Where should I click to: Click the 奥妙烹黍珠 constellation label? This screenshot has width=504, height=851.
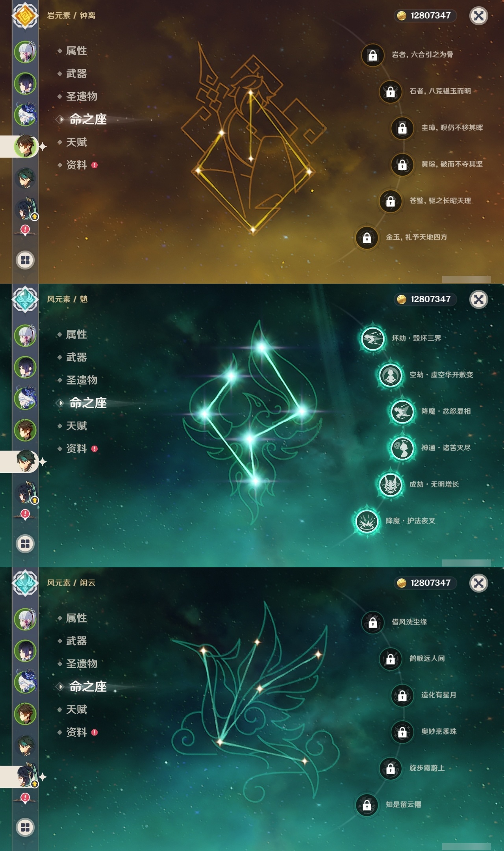(439, 732)
